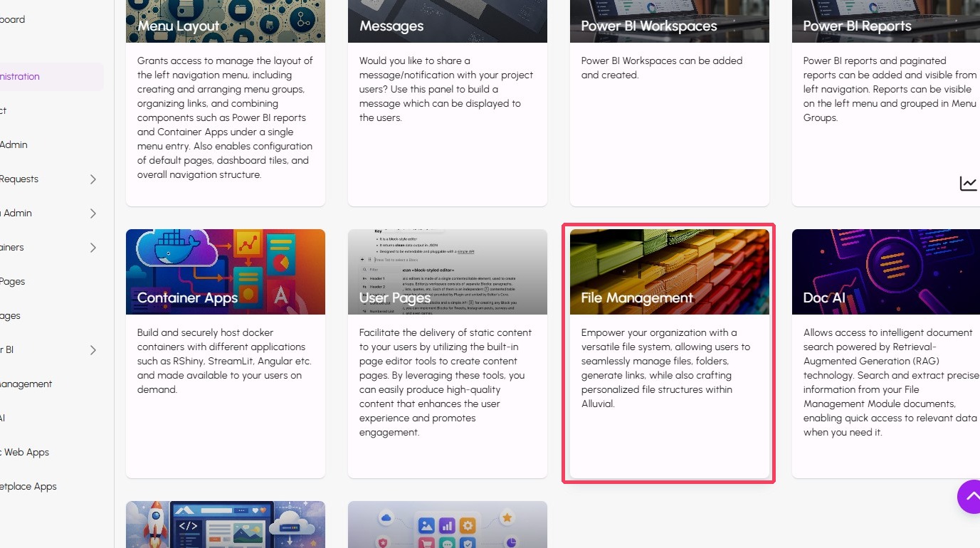The image size is (980, 548).
Task: Open the File Management card title
Action: pyautogui.click(x=637, y=298)
